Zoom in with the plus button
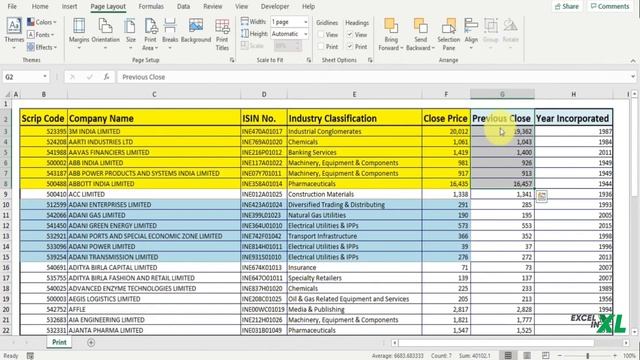Viewport: 640px width, 360px height. (x=615, y=356)
